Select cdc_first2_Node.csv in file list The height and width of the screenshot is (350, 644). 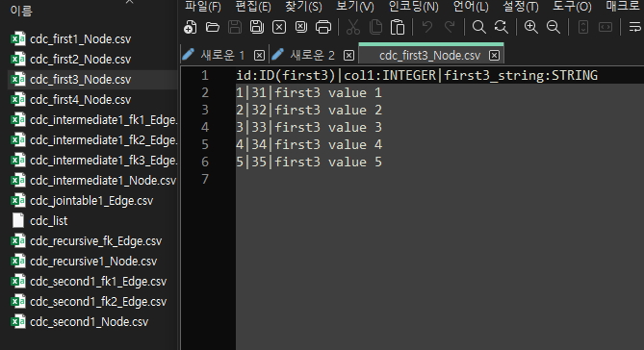pos(81,59)
